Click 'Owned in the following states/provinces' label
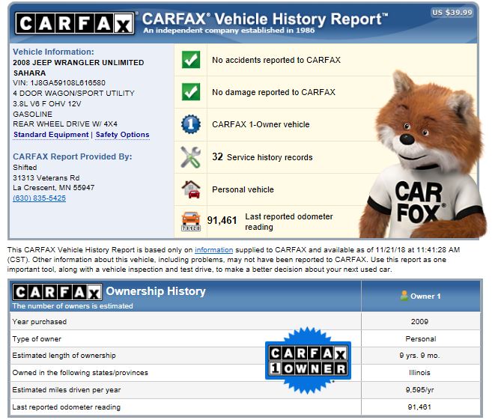The width and height of the screenshot is (504, 420). [x=80, y=373]
